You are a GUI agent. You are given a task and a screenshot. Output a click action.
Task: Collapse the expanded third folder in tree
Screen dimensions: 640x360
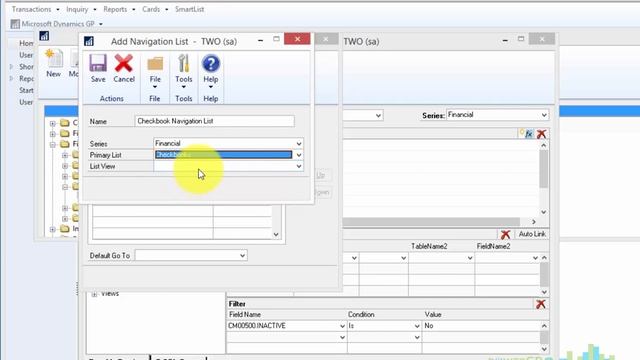[53, 144]
